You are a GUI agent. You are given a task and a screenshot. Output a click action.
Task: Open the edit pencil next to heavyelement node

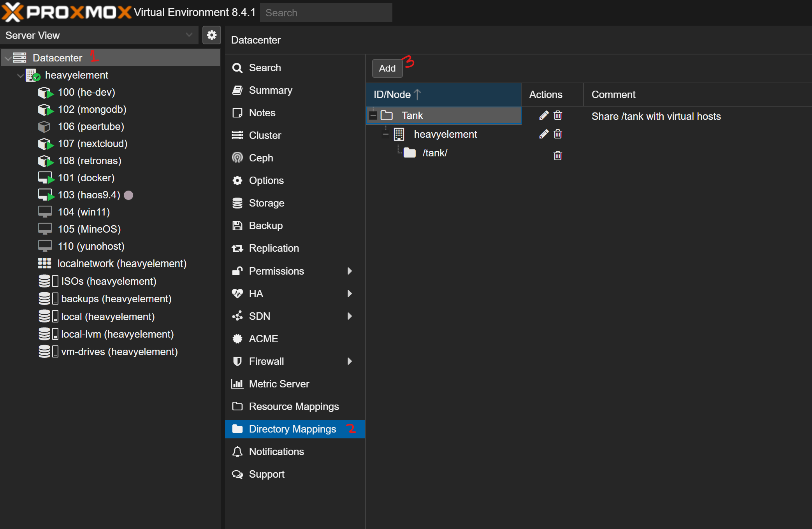click(543, 134)
